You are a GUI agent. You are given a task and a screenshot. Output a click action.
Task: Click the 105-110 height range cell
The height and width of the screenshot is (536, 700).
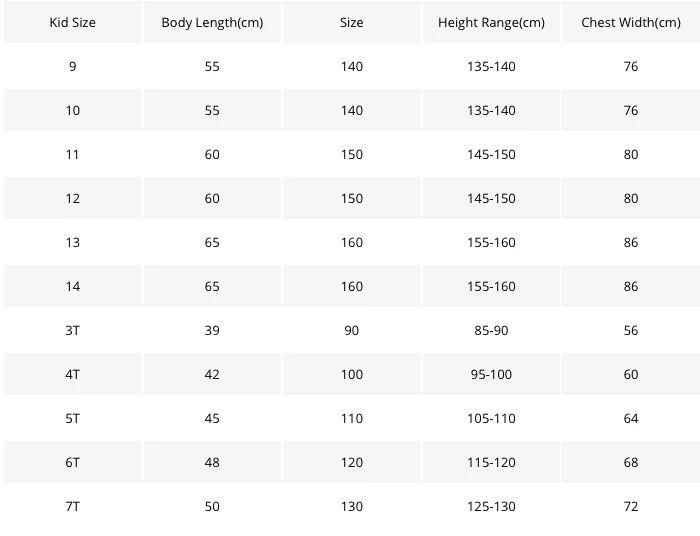coord(491,419)
